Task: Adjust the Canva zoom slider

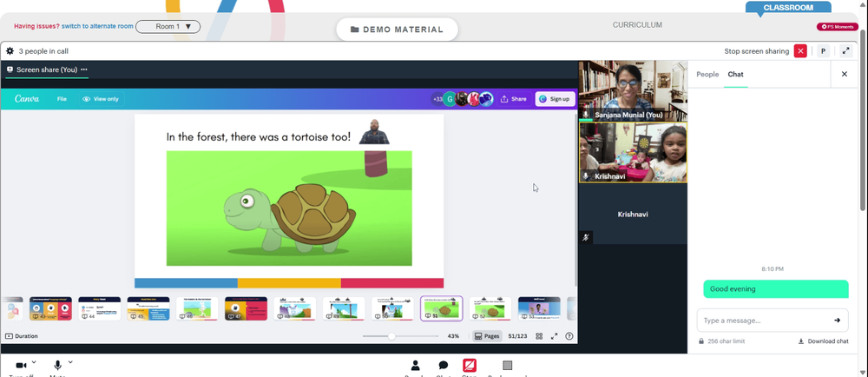Action: (x=400, y=336)
